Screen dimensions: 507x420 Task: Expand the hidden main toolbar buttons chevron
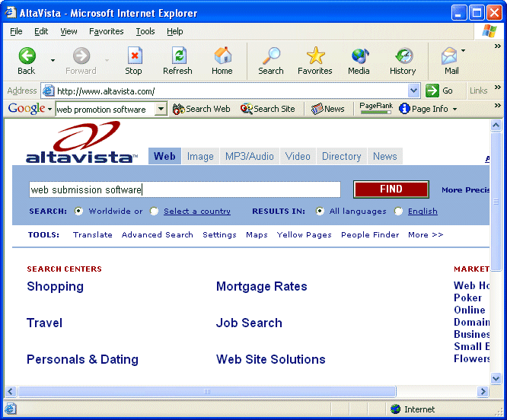pos(498,46)
